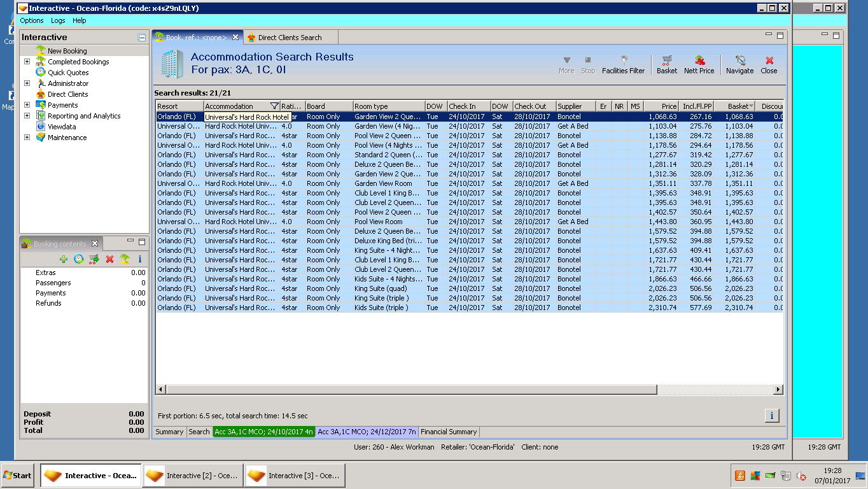The height and width of the screenshot is (489, 868).
Task: Click the palm tree icon in Booking contents toolbar
Action: (x=125, y=259)
